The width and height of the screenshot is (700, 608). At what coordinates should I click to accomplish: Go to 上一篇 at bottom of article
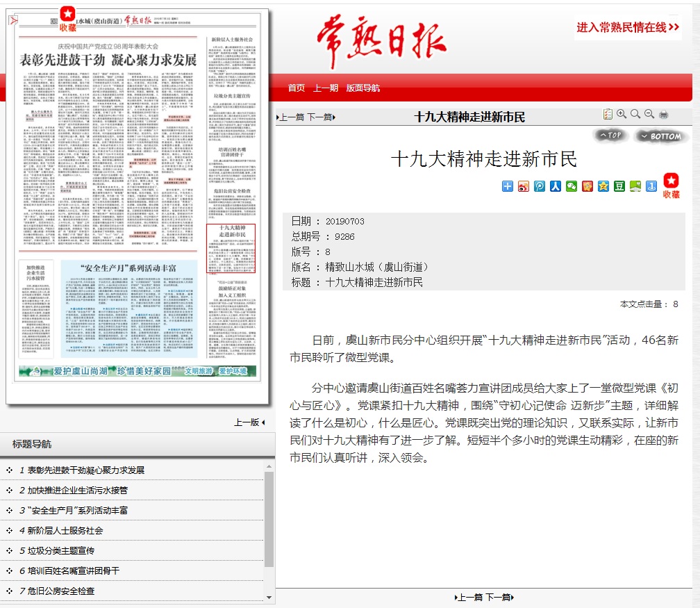pos(469,598)
